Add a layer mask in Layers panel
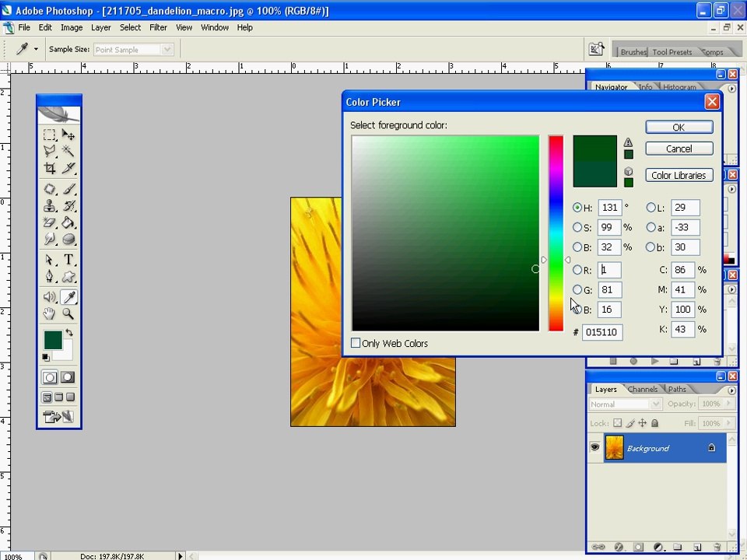The image size is (747, 560). [638, 547]
